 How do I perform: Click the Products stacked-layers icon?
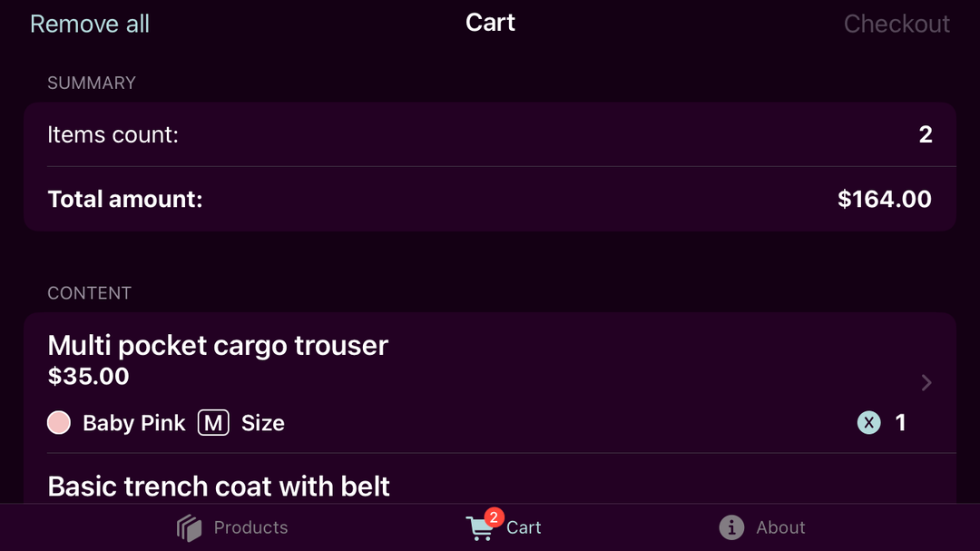189,527
